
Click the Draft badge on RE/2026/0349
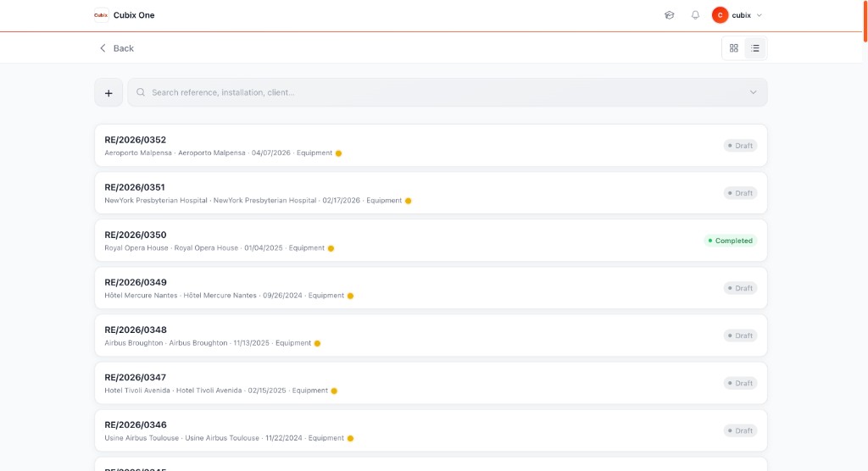[740, 288]
